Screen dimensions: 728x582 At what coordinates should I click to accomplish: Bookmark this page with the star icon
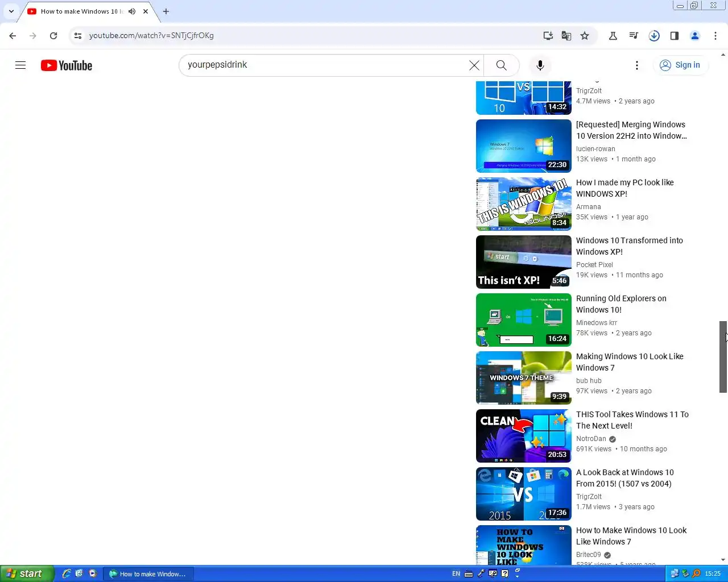pos(585,35)
